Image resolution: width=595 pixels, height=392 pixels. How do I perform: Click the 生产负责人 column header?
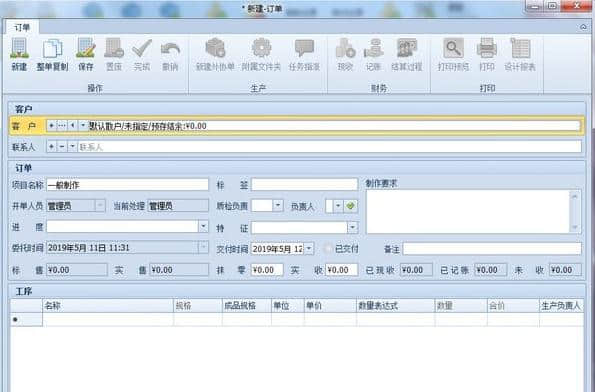561,305
